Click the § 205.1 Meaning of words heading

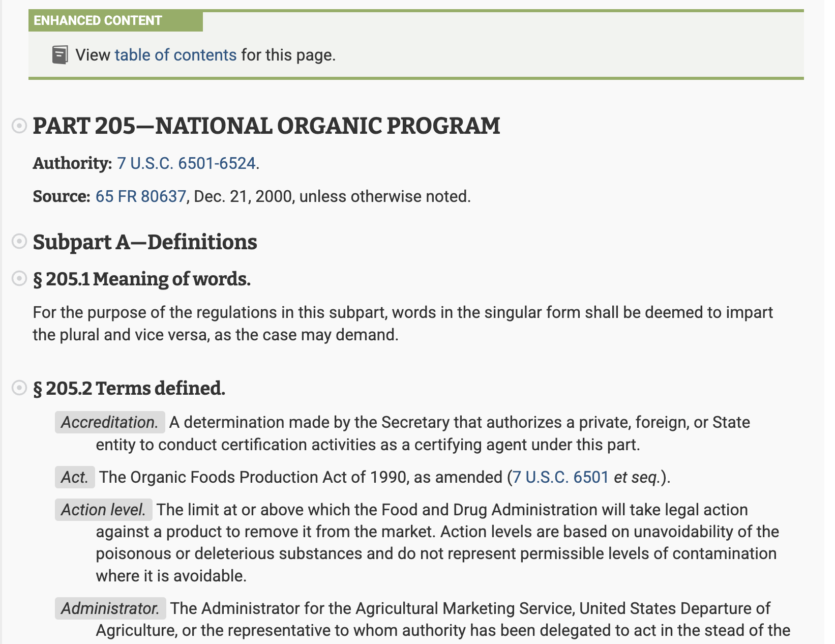click(142, 279)
